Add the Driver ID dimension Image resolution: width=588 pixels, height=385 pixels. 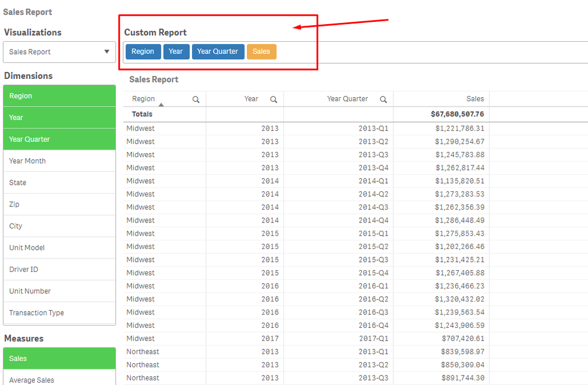coord(60,270)
